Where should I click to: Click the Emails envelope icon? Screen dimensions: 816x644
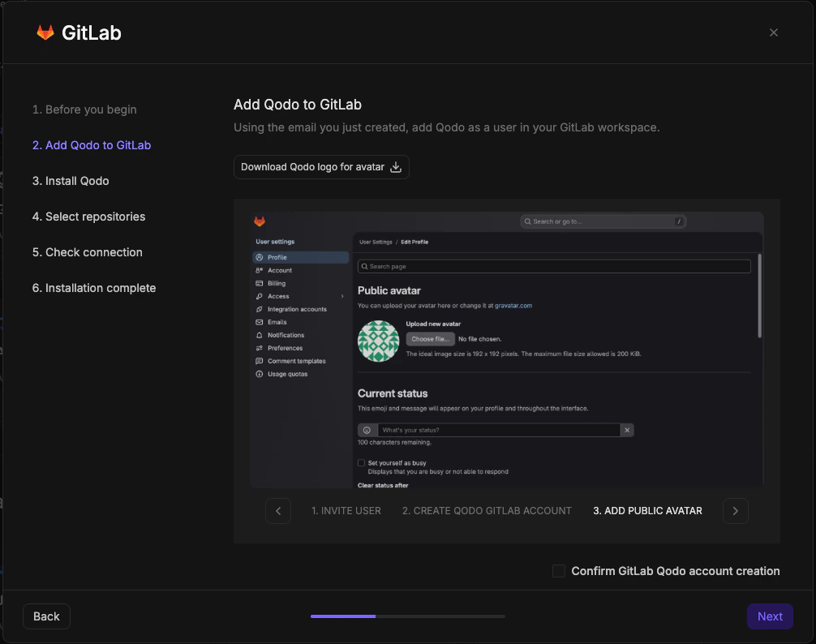260,323
